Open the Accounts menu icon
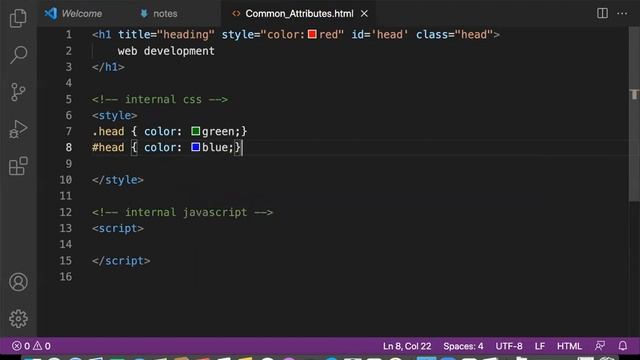640x360 pixels. pyautogui.click(x=18, y=282)
